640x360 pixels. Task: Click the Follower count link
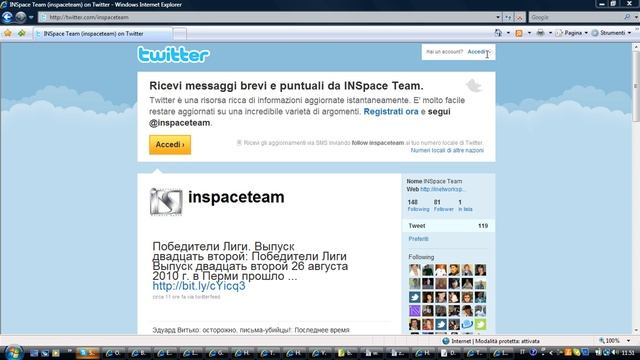[443, 205]
